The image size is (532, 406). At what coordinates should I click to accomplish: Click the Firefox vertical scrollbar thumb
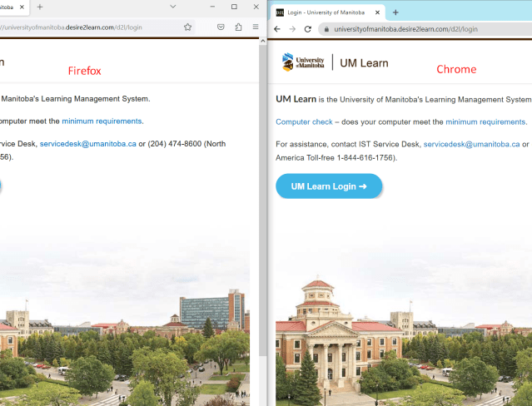click(262, 201)
